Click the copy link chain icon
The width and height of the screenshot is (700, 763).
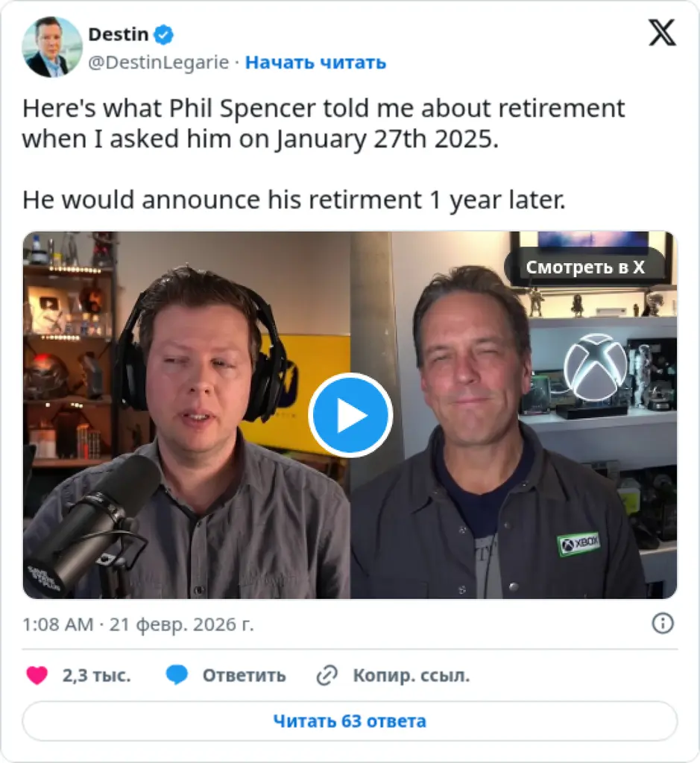[327, 675]
